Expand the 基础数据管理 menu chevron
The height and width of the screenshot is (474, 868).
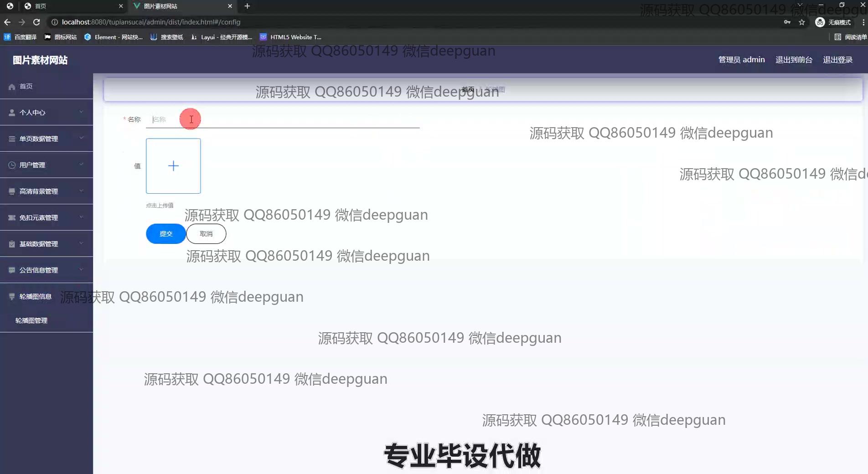pyautogui.click(x=81, y=243)
